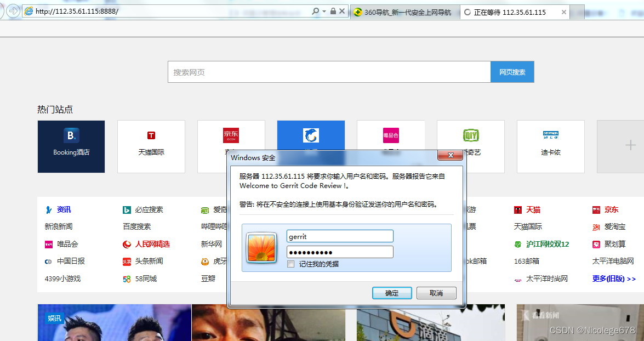Open the address bar dropdown arrow

pos(324,12)
